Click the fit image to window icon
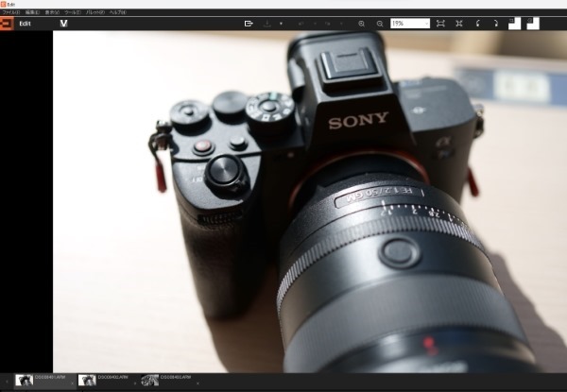Viewport: 567px width, 392px height. (x=440, y=24)
